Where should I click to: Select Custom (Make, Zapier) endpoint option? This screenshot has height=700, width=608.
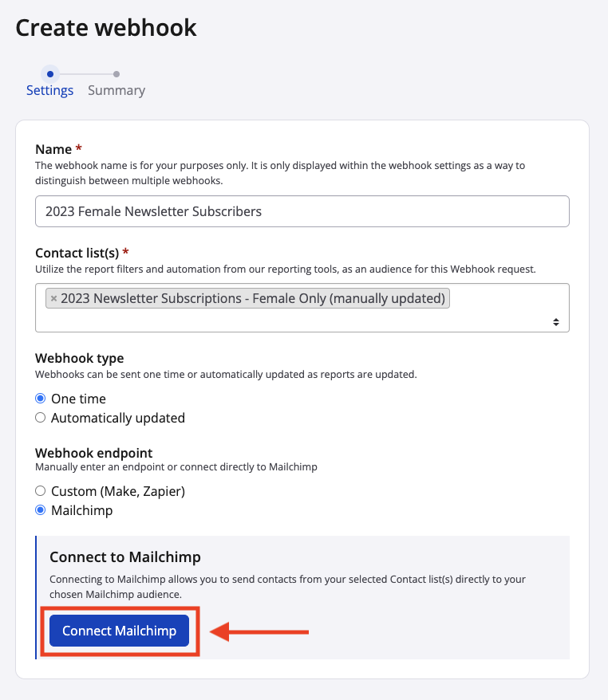click(41, 491)
